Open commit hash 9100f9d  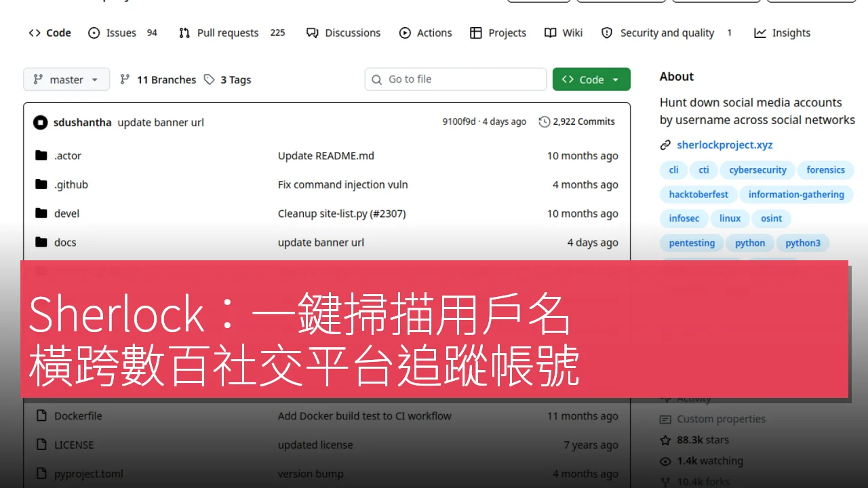coord(459,121)
